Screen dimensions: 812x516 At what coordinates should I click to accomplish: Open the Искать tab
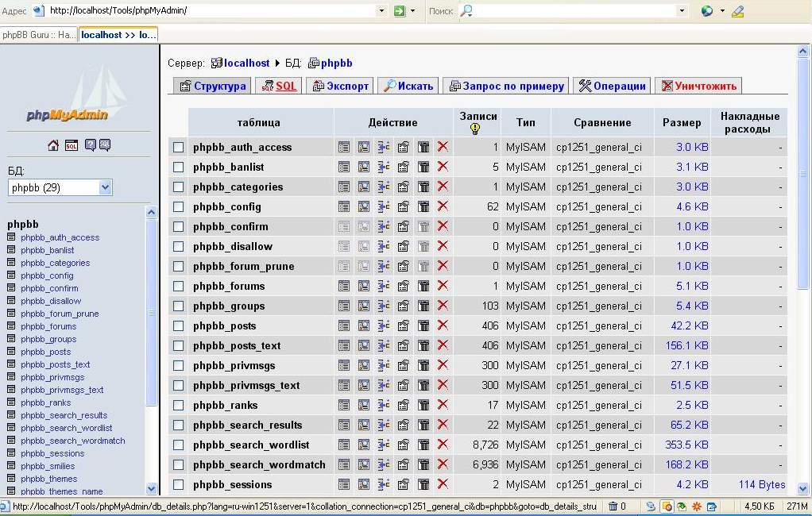pyautogui.click(x=408, y=86)
